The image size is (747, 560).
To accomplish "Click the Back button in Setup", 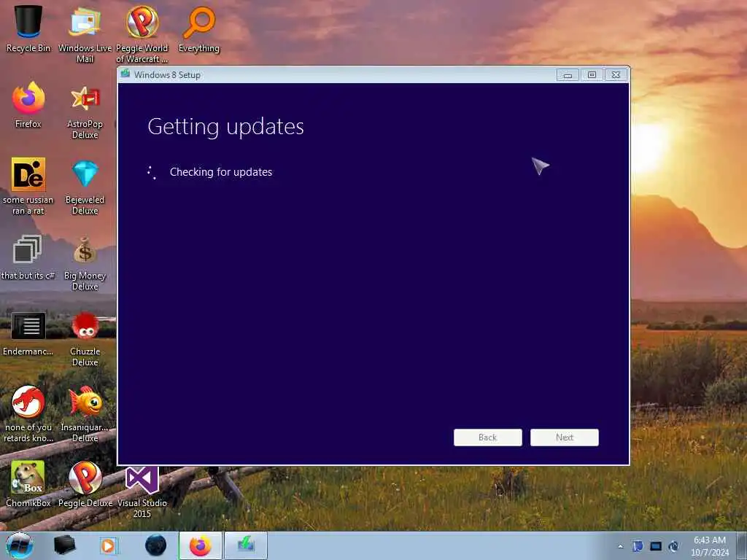I will (488, 437).
